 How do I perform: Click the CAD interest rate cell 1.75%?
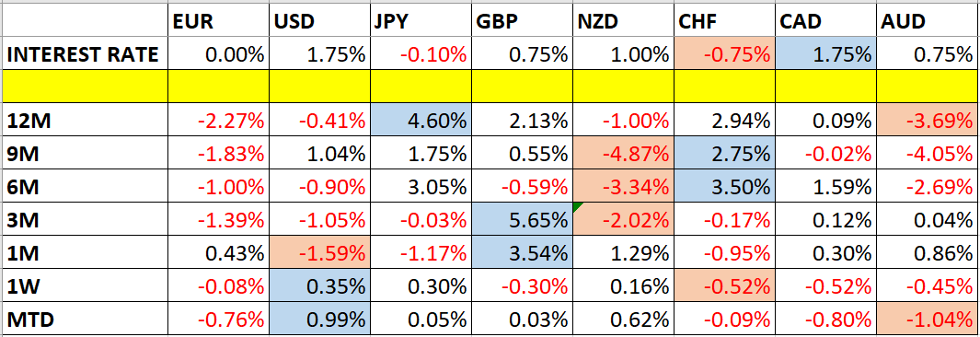pos(825,54)
